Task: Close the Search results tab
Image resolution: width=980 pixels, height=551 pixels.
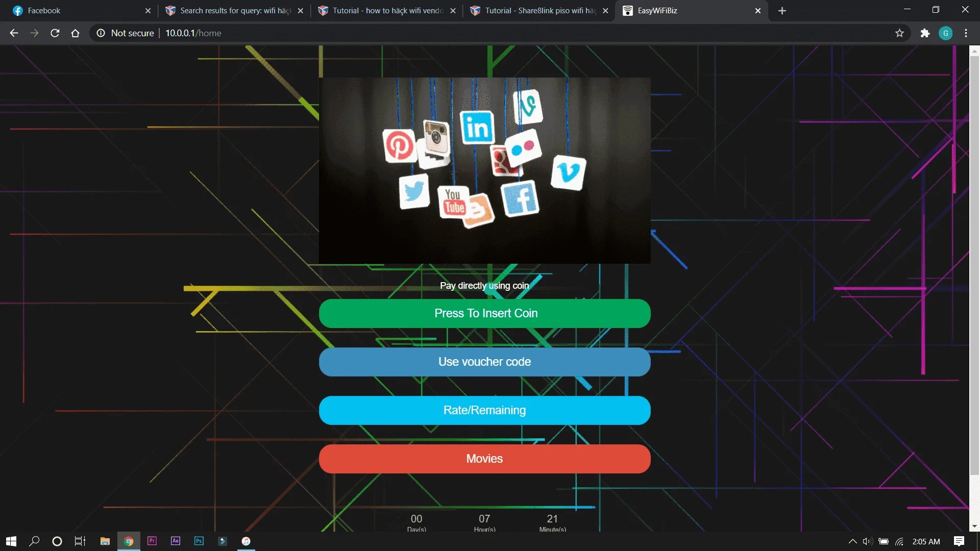Action: [x=301, y=11]
